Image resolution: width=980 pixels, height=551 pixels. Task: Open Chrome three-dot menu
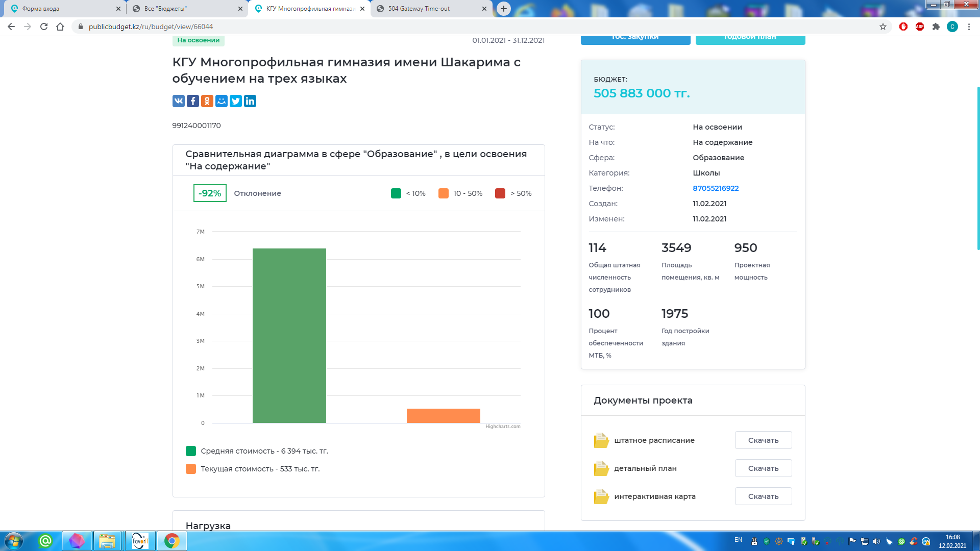[969, 27]
